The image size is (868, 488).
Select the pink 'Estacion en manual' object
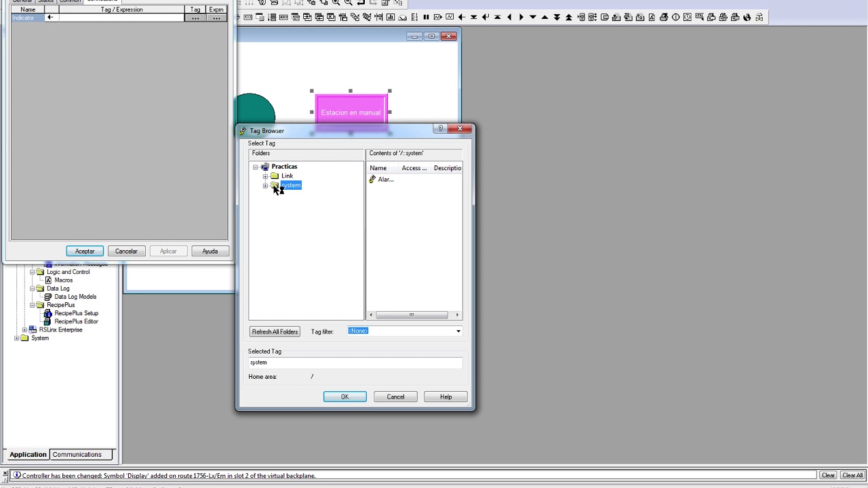click(351, 113)
